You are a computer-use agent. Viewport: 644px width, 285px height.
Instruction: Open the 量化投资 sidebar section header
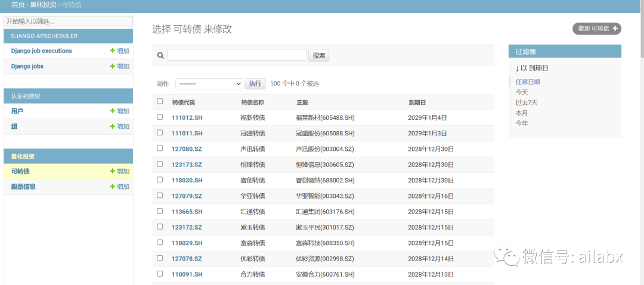(23, 156)
